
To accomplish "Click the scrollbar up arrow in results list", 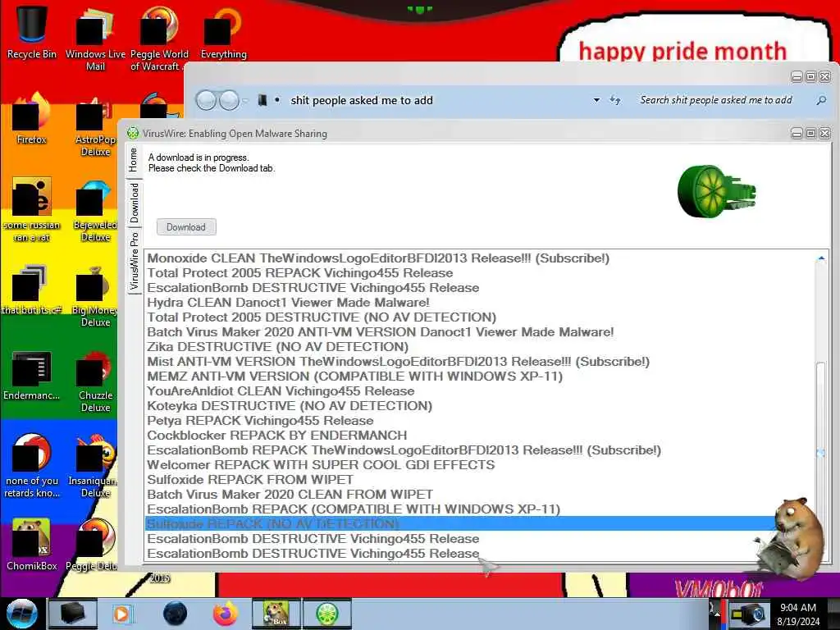I will tap(820, 258).
